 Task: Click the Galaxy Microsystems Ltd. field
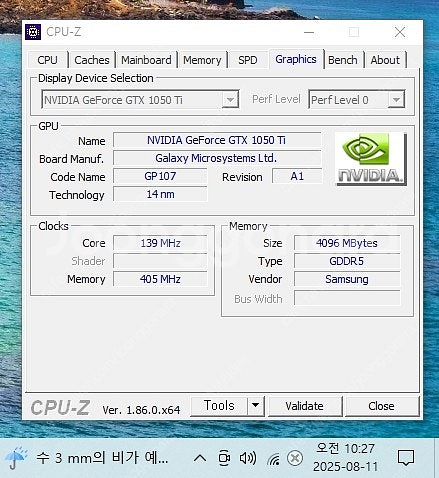(x=217, y=158)
